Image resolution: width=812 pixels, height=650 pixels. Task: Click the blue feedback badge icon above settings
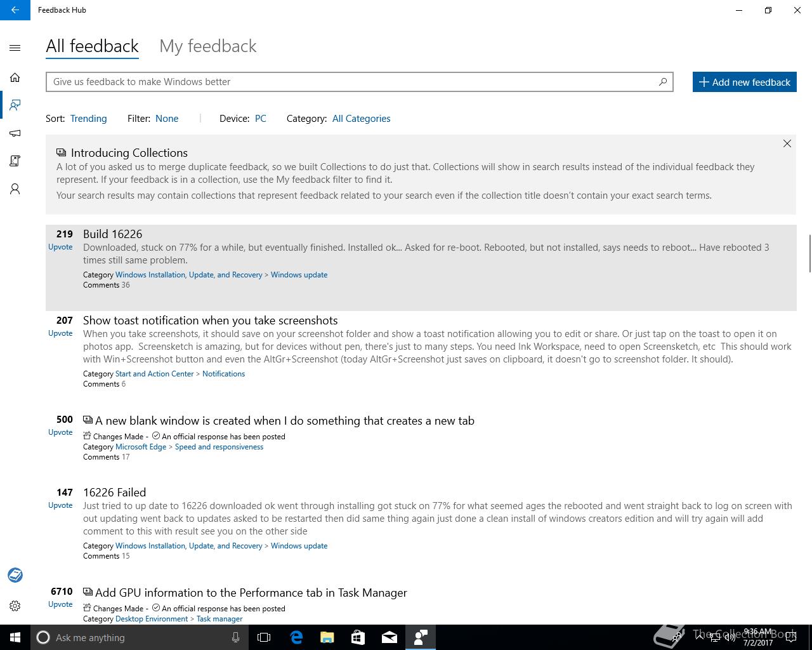pyautogui.click(x=15, y=575)
